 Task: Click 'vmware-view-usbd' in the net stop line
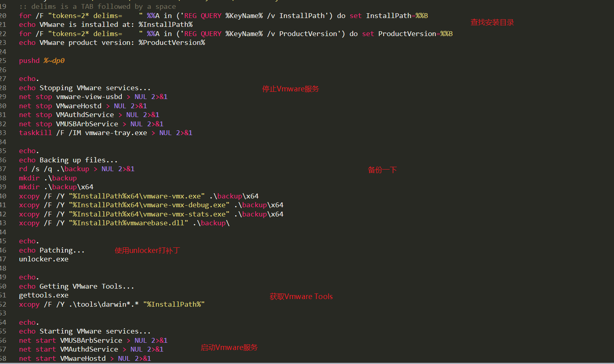tap(89, 97)
